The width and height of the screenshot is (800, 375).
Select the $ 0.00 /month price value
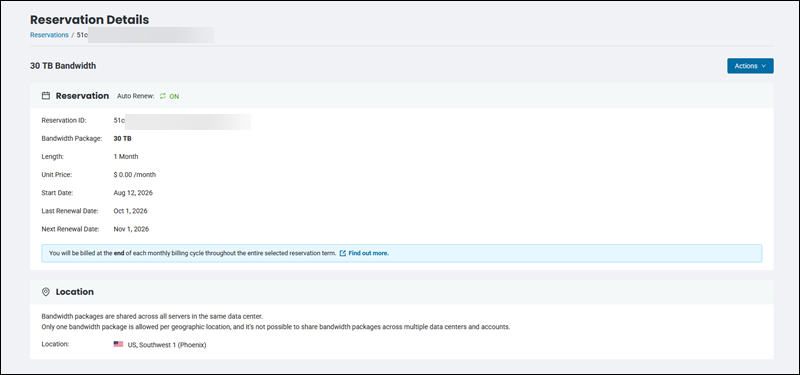(135, 174)
